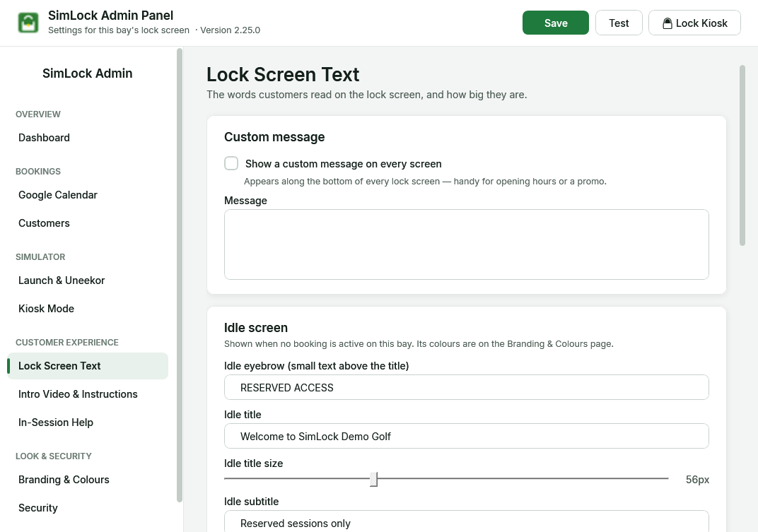Click the 'CUSTOMER EXPERIENCE' section label

tap(67, 343)
